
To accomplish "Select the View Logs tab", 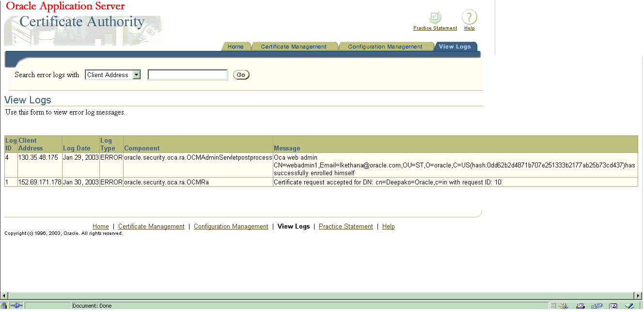I will point(455,47).
